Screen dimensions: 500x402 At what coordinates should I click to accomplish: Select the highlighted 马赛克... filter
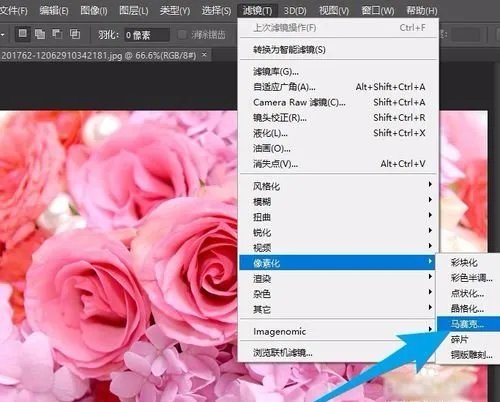468,324
